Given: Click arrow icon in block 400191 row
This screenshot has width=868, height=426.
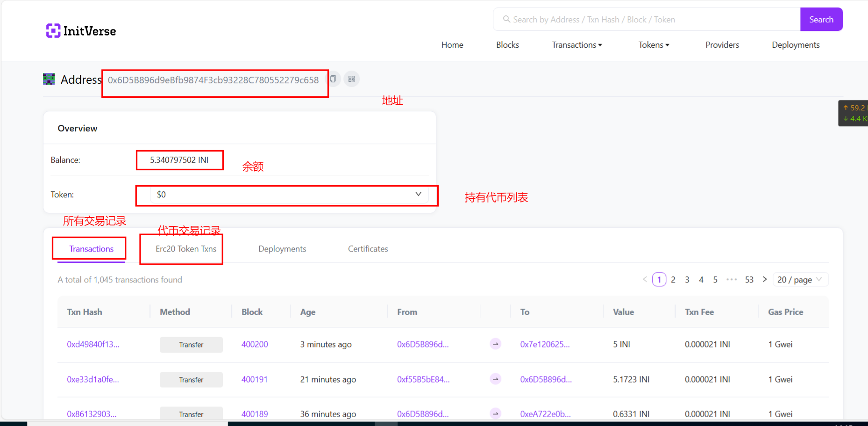Looking at the screenshot, I should [496, 379].
